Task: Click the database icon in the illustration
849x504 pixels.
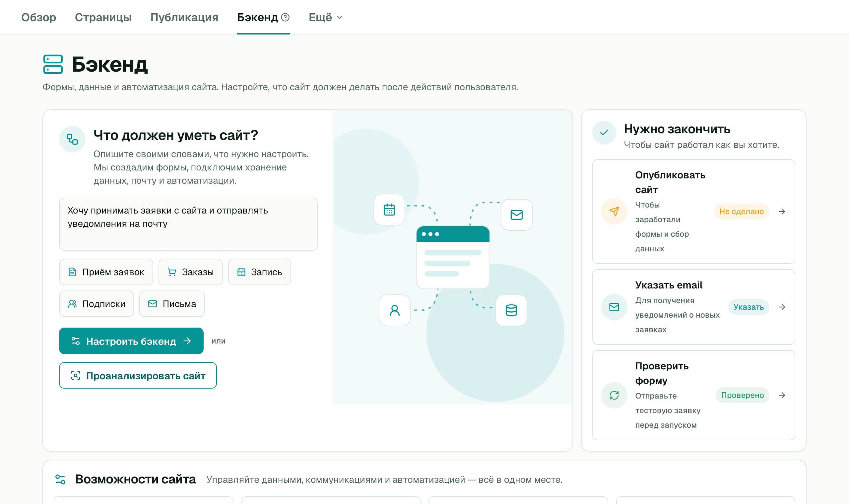Action: 511,310
